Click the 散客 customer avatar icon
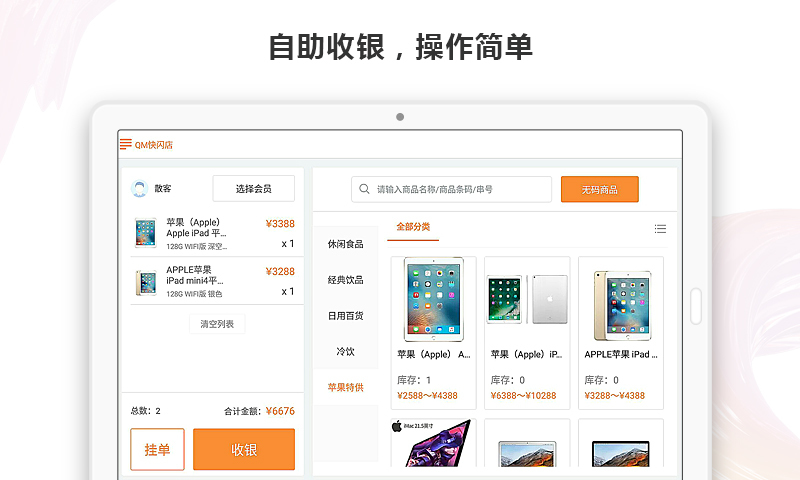Screen dimensions: 800x480 click(x=140, y=189)
